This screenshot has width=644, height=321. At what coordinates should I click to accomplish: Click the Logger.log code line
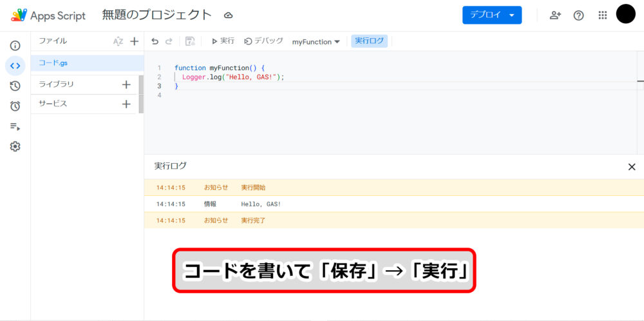pyautogui.click(x=233, y=77)
